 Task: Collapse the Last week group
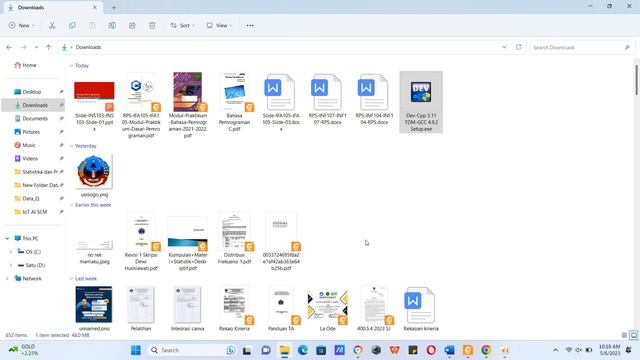coord(71,278)
